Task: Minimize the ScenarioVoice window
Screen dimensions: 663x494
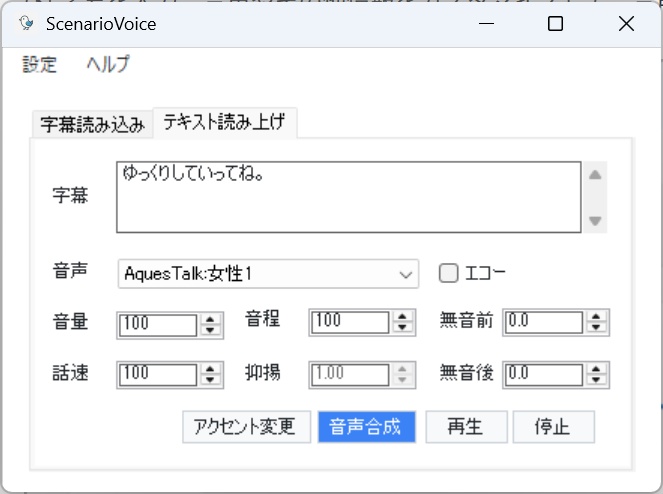Action: tap(486, 24)
